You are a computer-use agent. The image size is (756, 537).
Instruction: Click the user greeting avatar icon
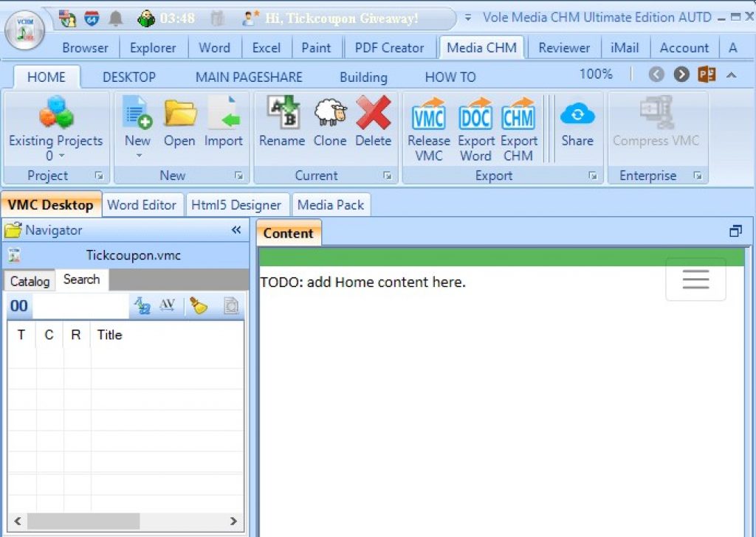250,18
